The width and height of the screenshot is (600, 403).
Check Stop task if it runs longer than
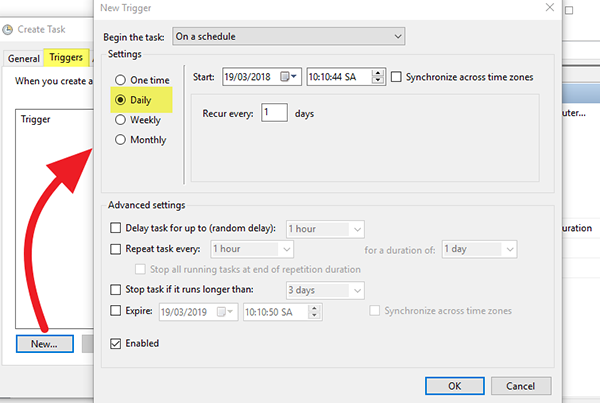pos(116,290)
